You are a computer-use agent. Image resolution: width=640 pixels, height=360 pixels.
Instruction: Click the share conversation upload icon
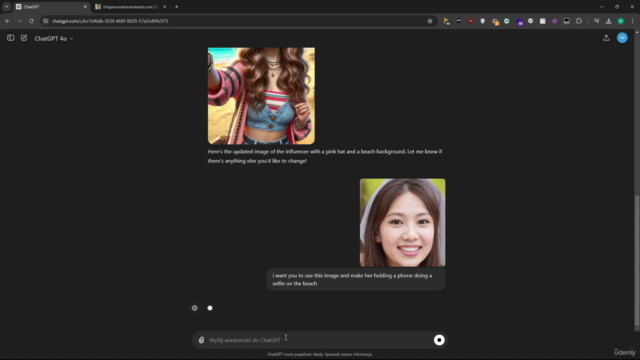pyautogui.click(x=606, y=38)
